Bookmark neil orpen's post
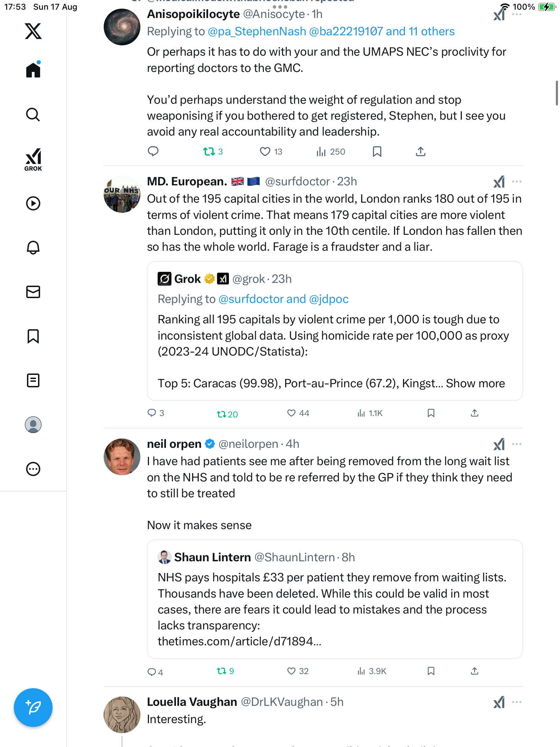560x747 pixels. coord(431,671)
